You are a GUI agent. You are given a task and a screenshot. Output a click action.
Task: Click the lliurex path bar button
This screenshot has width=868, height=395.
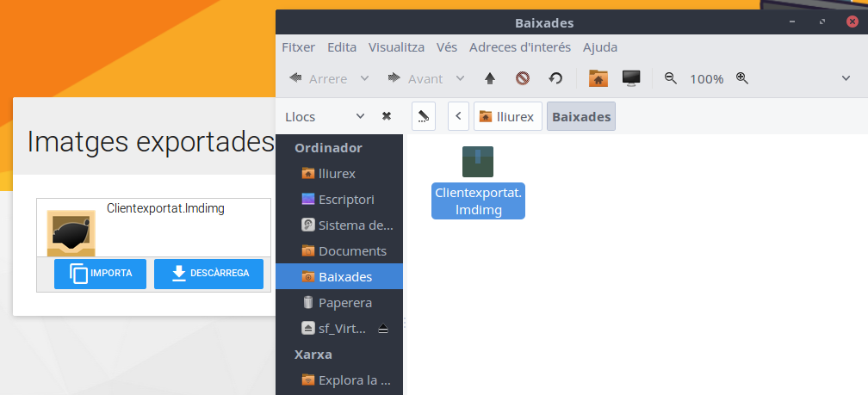(507, 116)
